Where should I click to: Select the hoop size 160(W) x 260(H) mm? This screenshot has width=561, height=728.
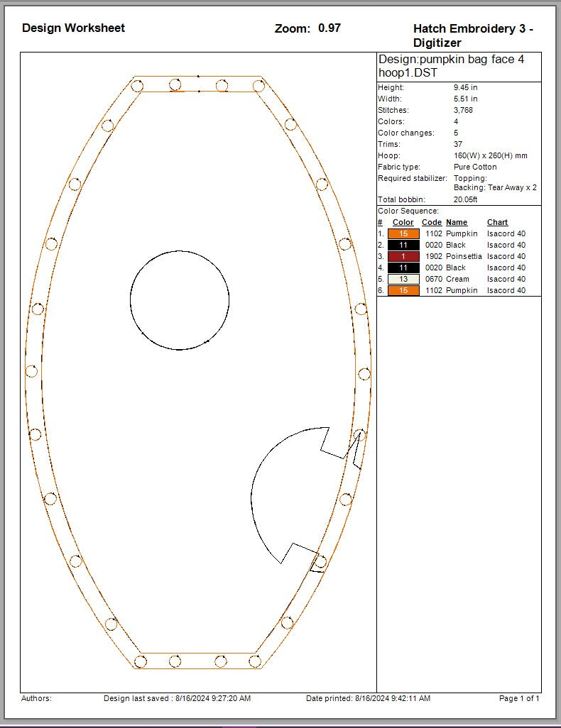coord(490,155)
